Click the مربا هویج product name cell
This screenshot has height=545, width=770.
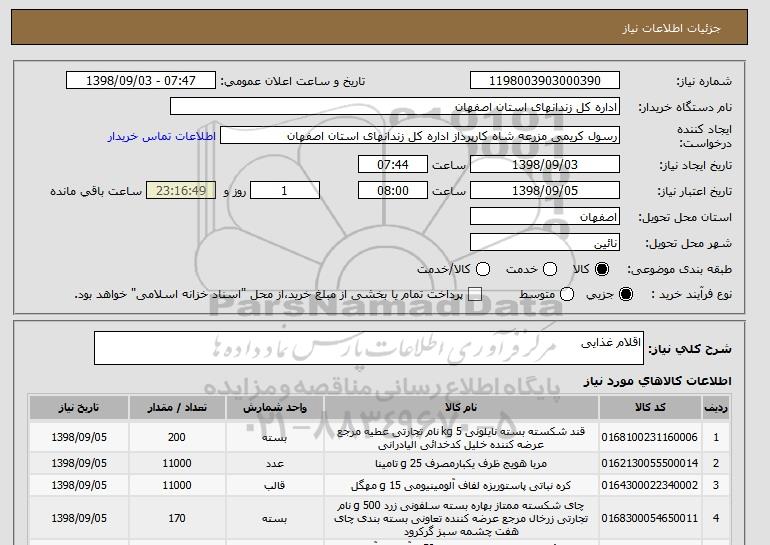pos(461,463)
